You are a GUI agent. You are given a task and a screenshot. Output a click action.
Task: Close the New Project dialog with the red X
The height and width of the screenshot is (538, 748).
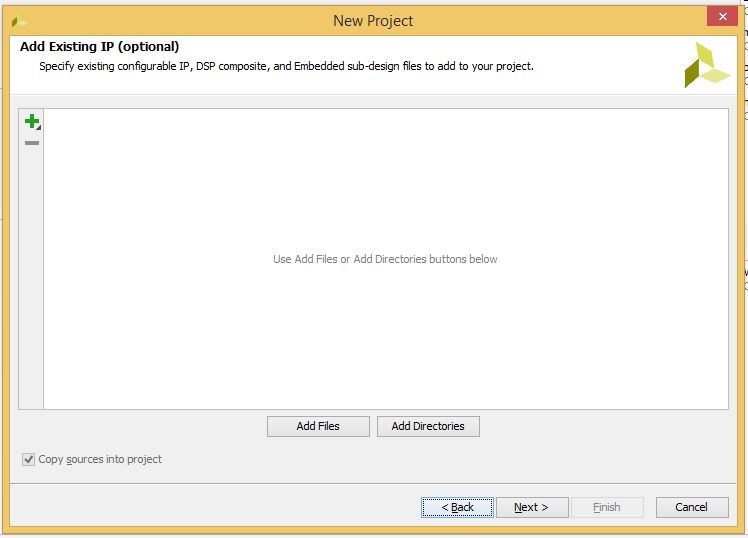[x=721, y=17]
